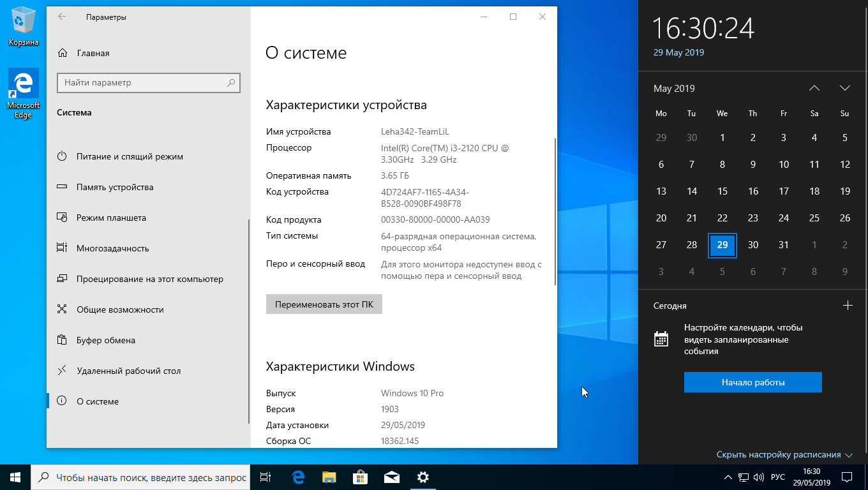Click the May 2019 calendar header
868x490 pixels.
click(x=674, y=89)
